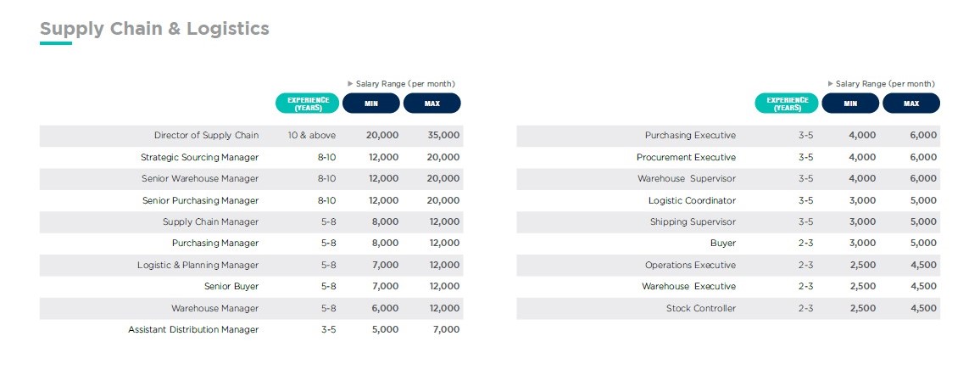Select the Supply Chain & Logistics heading
The image size is (980, 381).
pos(154,29)
